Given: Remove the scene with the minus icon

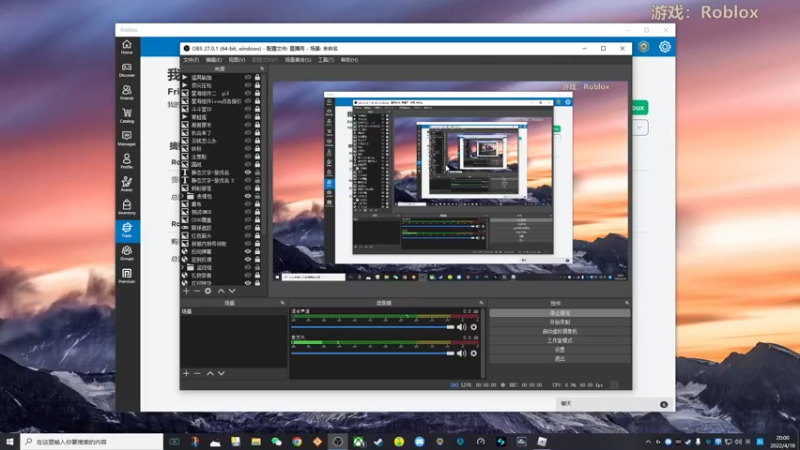Looking at the screenshot, I should pos(197,373).
